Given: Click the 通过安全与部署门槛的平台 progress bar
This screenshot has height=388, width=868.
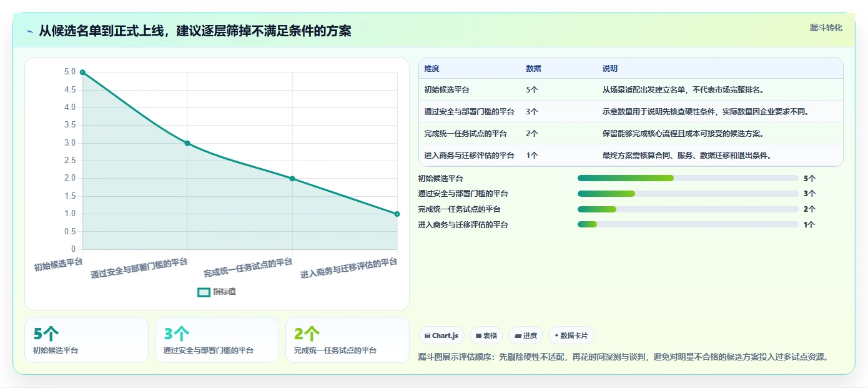Looking at the screenshot, I should click(688, 194).
